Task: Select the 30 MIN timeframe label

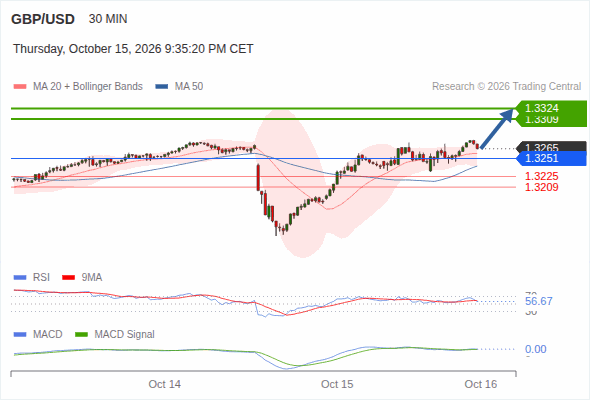Action: [108, 19]
